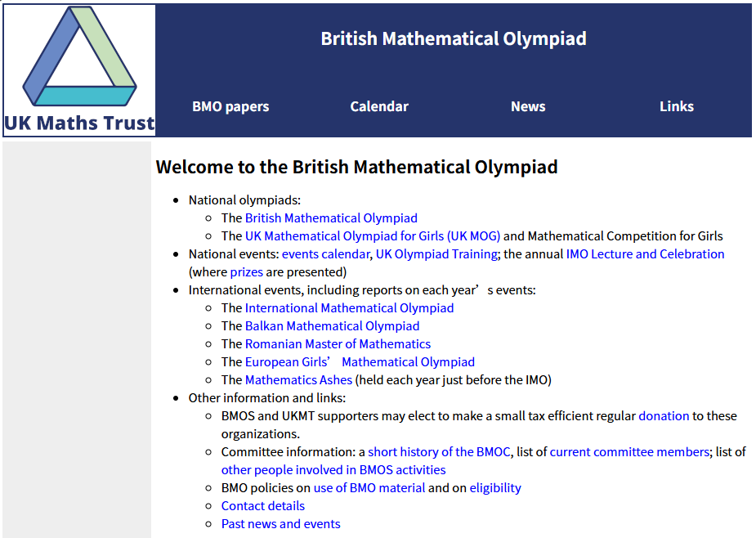756x538 pixels.
Task: Open short history of the BMOC link
Action: click(x=439, y=452)
